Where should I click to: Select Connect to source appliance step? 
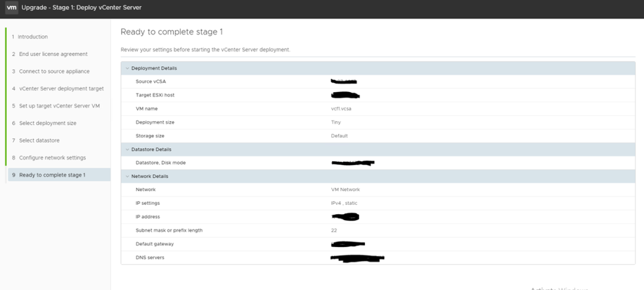(x=54, y=71)
